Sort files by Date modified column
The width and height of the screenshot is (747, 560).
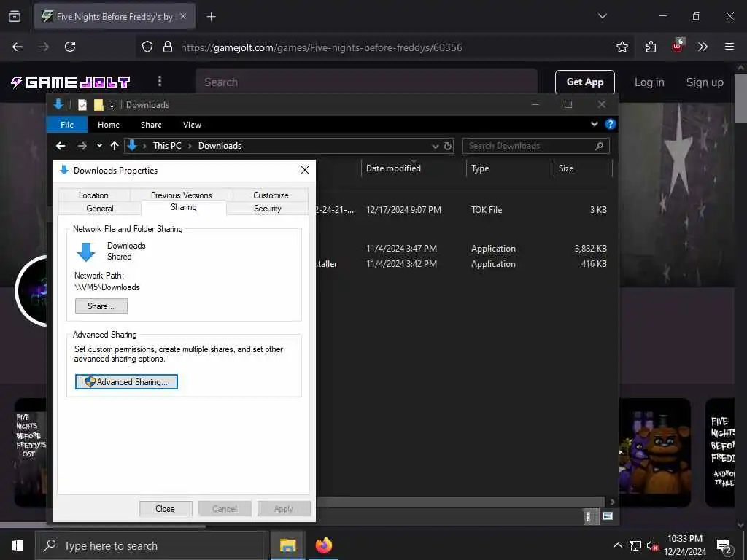pyautogui.click(x=393, y=168)
